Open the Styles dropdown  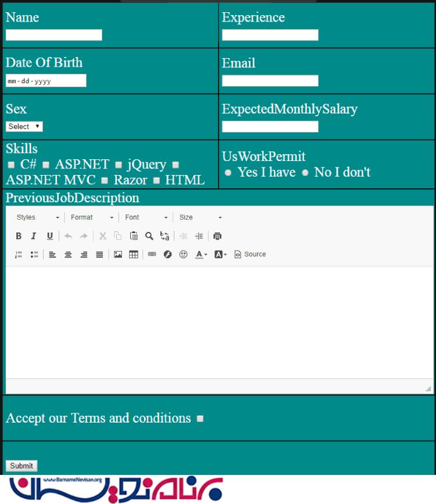[x=37, y=217]
